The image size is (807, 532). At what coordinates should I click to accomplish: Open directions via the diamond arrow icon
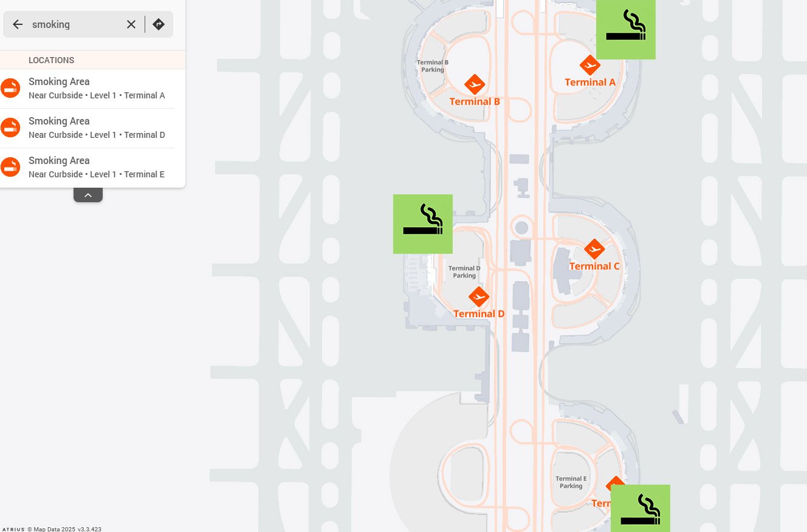(x=159, y=24)
